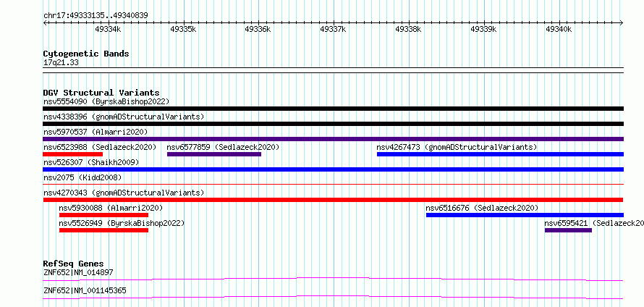Select the red nsv5526949 variant bar
Image resolution: width=644 pixels, height=307 pixels.
[x=104, y=230]
